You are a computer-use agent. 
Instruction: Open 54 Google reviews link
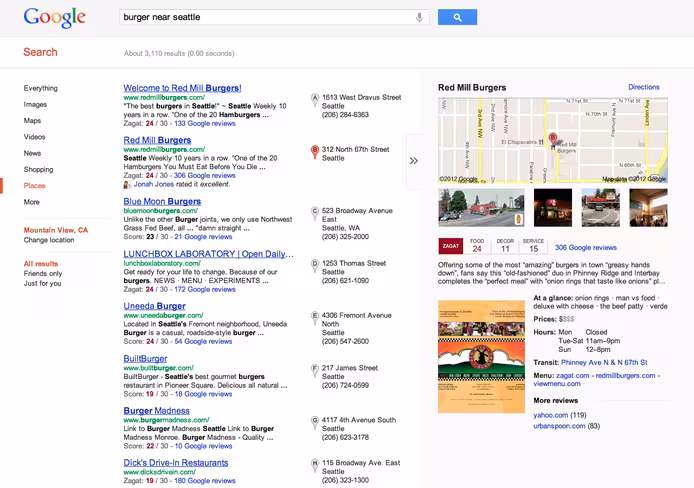203,342
